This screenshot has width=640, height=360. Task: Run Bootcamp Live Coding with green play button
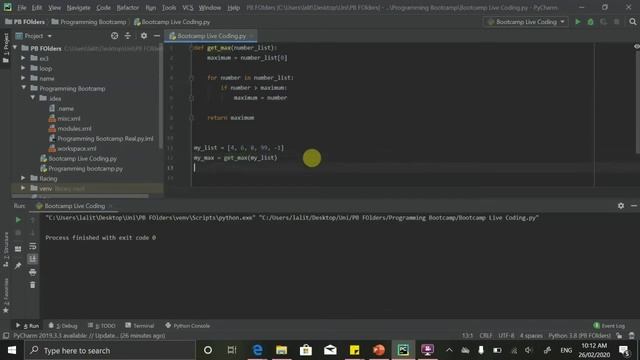(x=578, y=22)
